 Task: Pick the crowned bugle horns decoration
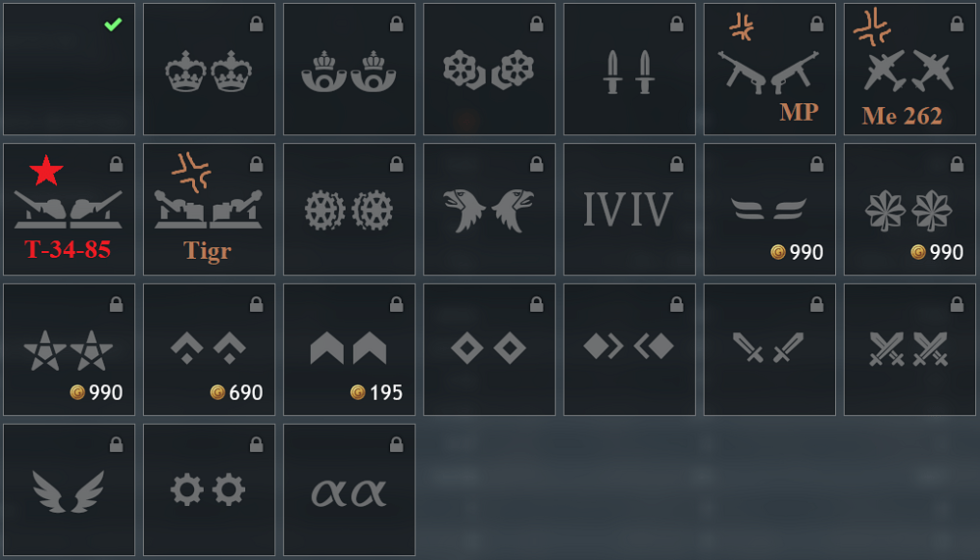click(349, 69)
